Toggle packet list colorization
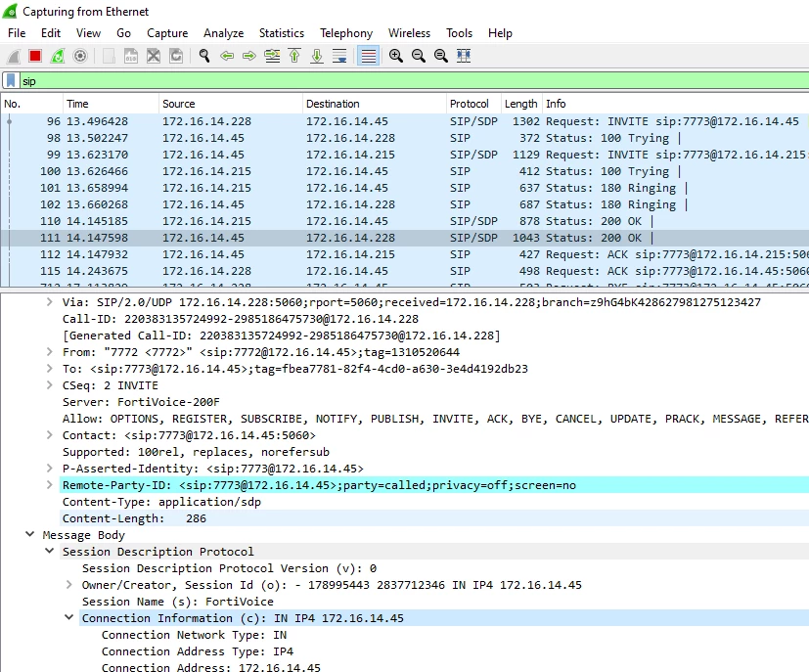This screenshot has width=809, height=672. 369,56
